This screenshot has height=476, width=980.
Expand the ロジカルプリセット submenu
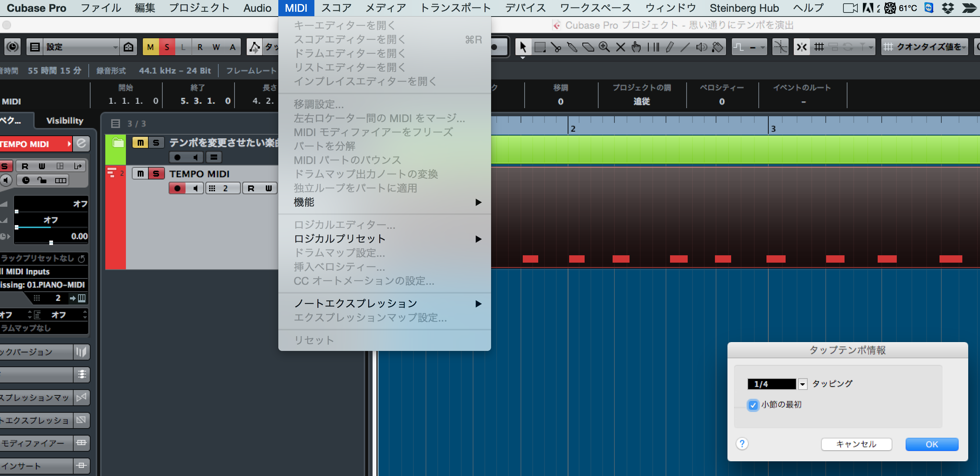(385, 239)
